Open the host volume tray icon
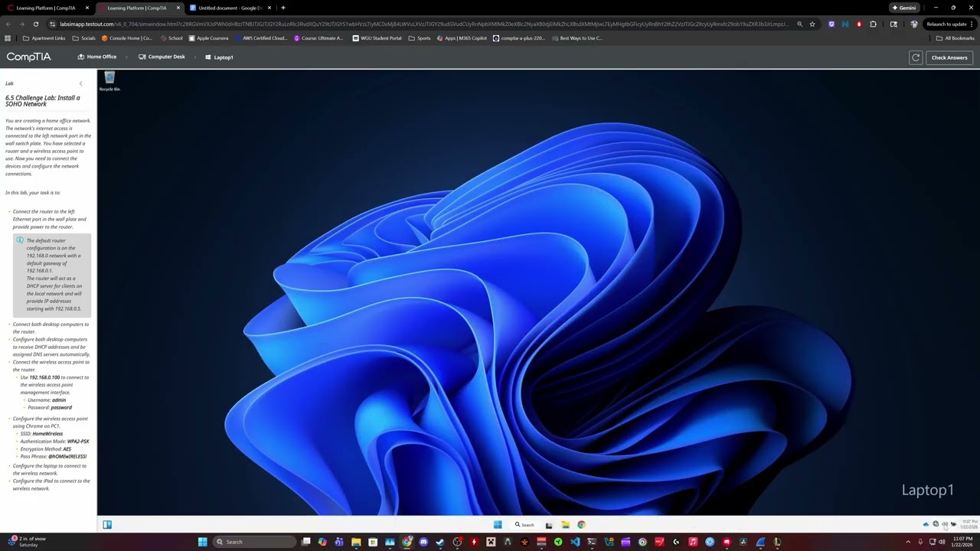Screen dimensions: 980x551 pyautogui.click(x=941, y=542)
